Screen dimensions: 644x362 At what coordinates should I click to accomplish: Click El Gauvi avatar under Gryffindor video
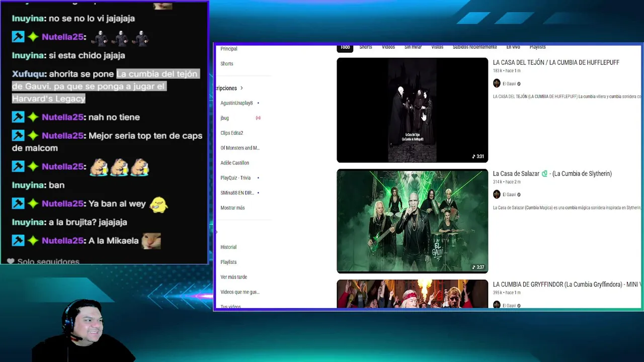pos(497,305)
